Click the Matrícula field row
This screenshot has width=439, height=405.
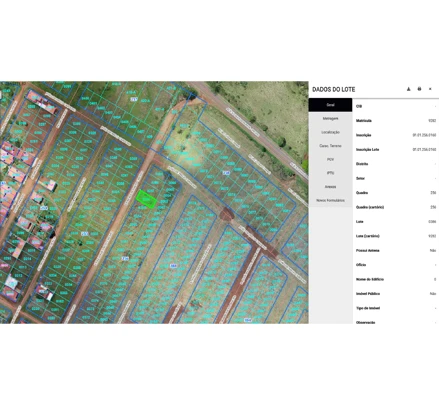pos(396,121)
